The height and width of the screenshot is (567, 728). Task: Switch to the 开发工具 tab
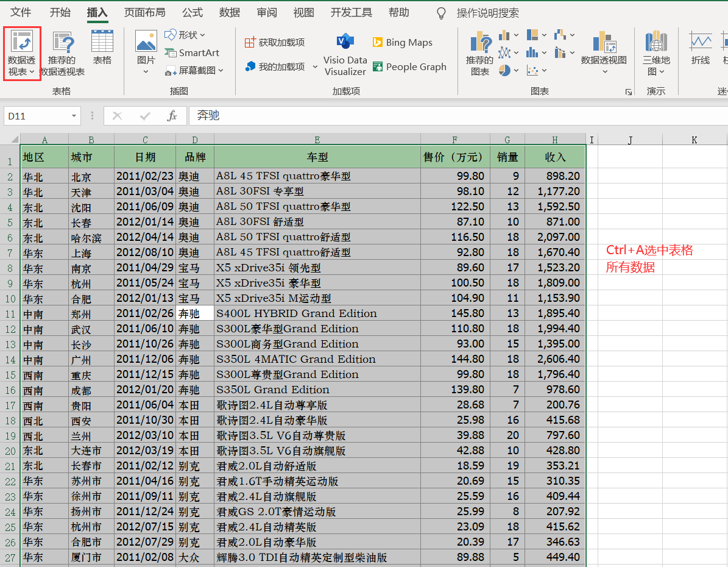[351, 13]
